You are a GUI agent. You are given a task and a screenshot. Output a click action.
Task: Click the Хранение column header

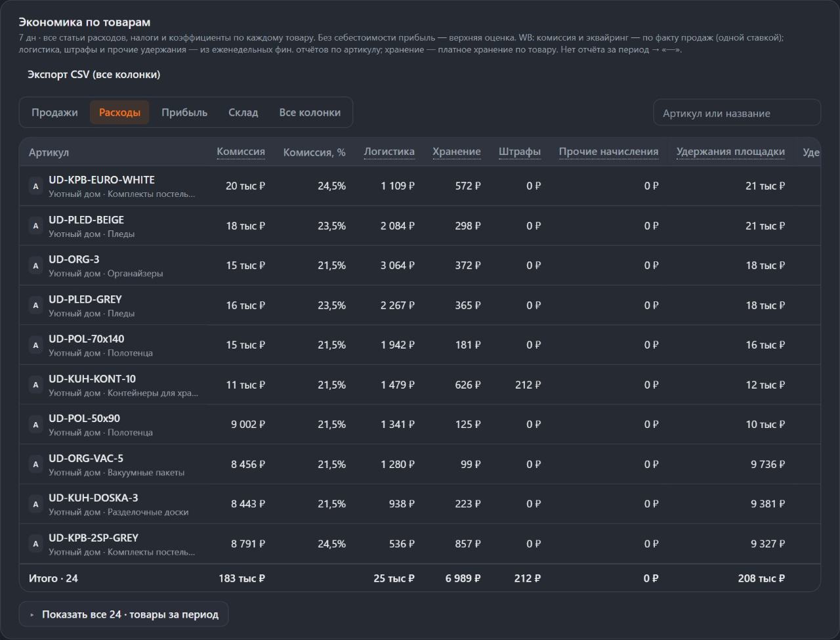click(x=457, y=152)
